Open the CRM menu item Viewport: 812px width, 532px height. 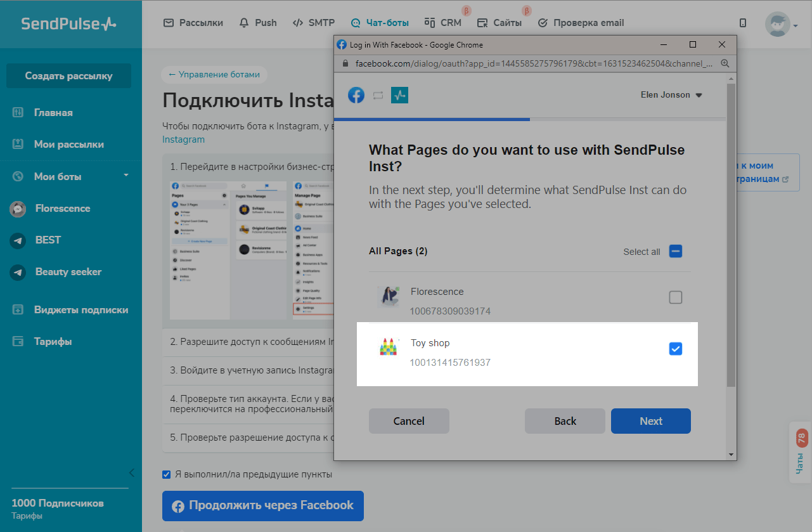click(x=451, y=23)
